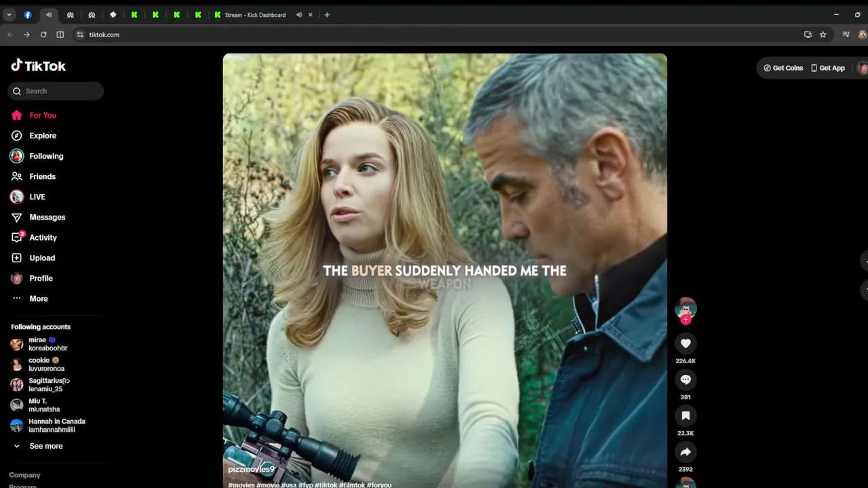
Task: Open the For You feed
Action: pyautogui.click(x=34, y=115)
